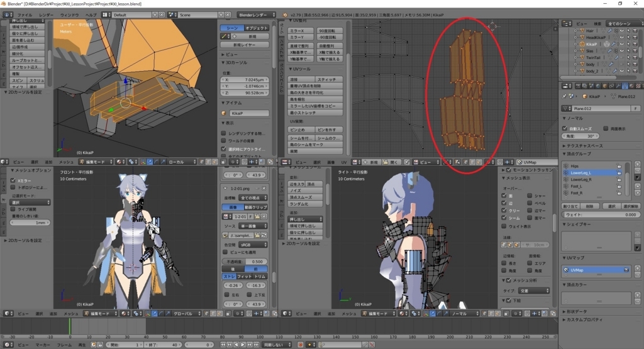Screen dimensions: 644x349
Task: Toggle visibility eye of body_2 in outliner
Action: [622, 71]
